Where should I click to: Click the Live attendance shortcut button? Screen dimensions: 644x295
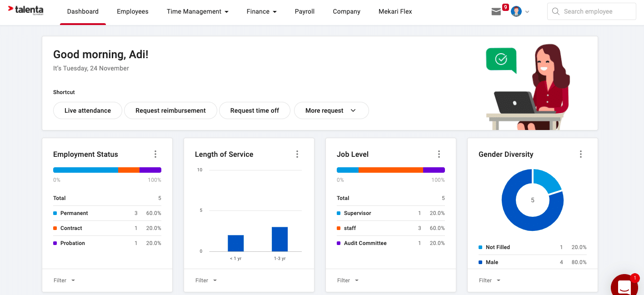coord(88,110)
